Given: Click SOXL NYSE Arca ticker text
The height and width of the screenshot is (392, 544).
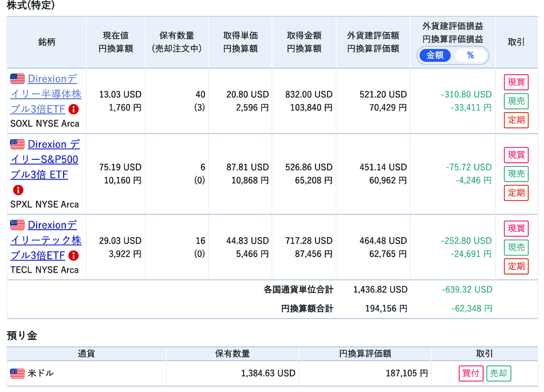Looking at the screenshot, I should (x=45, y=123).
